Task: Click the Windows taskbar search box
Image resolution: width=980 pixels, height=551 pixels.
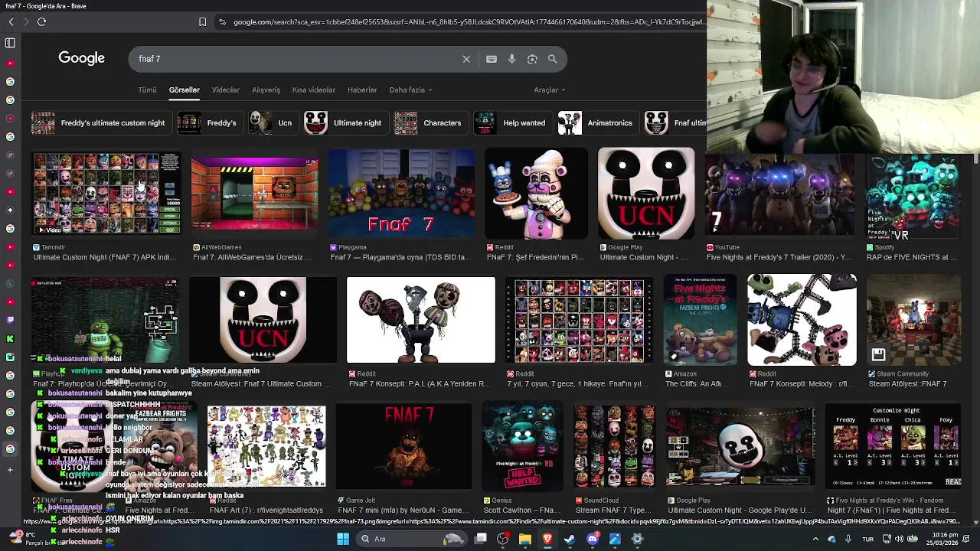Action: [410, 539]
